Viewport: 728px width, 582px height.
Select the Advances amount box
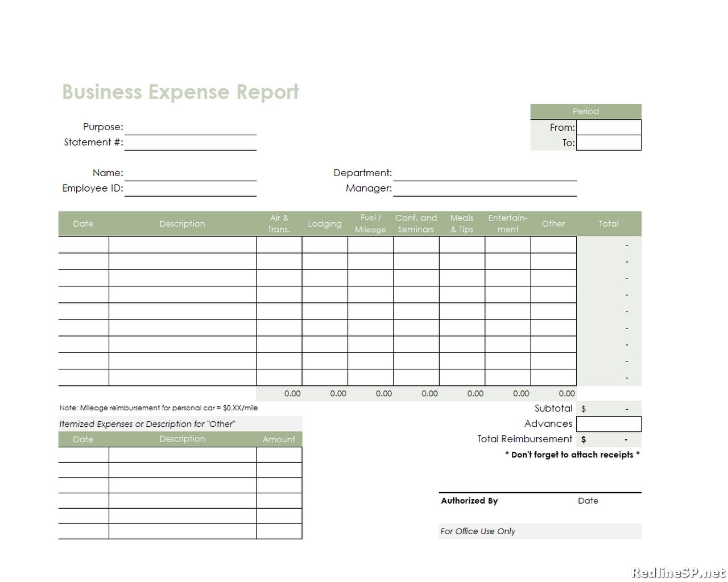point(609,424)
